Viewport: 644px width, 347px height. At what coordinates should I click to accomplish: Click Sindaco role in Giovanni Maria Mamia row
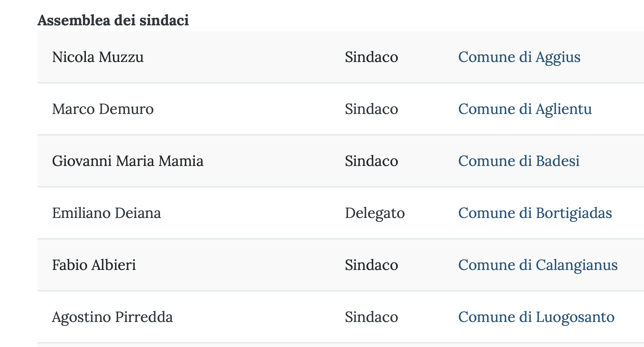pyautogui.click(x=372, y=161)
